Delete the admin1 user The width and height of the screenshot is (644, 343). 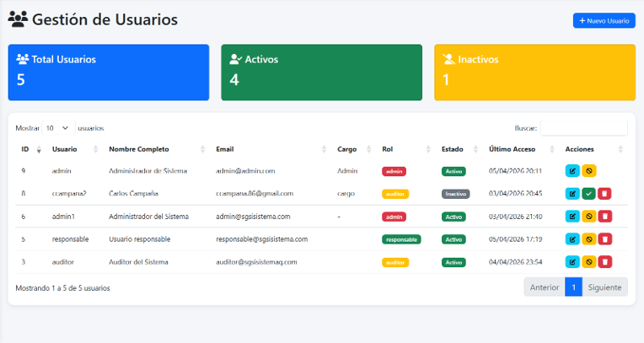click(x=605, y=217)
